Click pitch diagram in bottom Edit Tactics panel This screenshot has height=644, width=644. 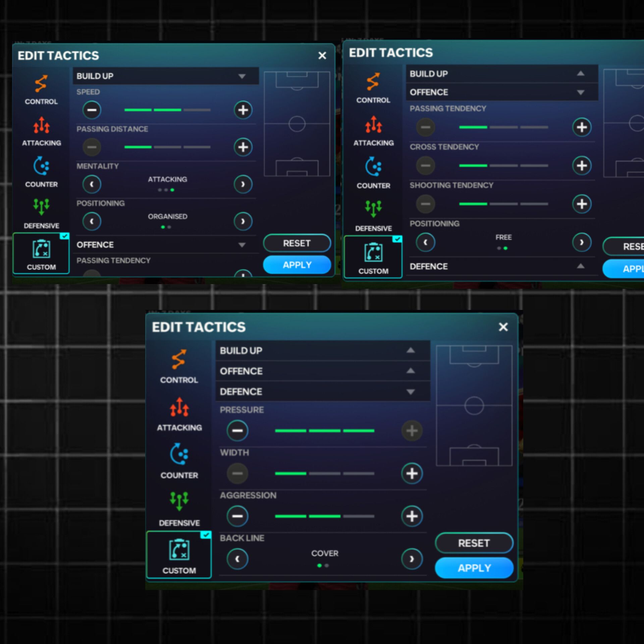[x=474, y=406]
